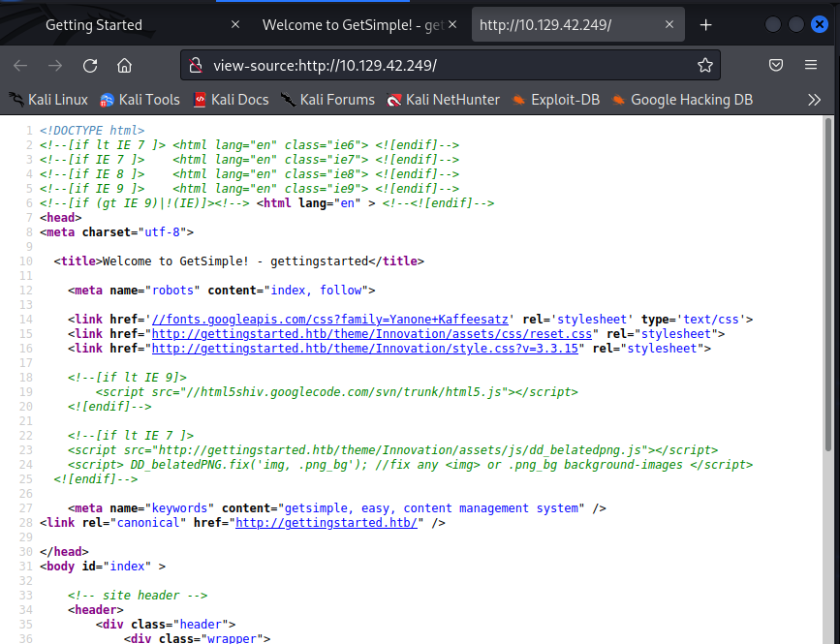Click the browser Forward arrow
Image resolution: width=840 pixels, height=644 pixels.
point(55,65)
